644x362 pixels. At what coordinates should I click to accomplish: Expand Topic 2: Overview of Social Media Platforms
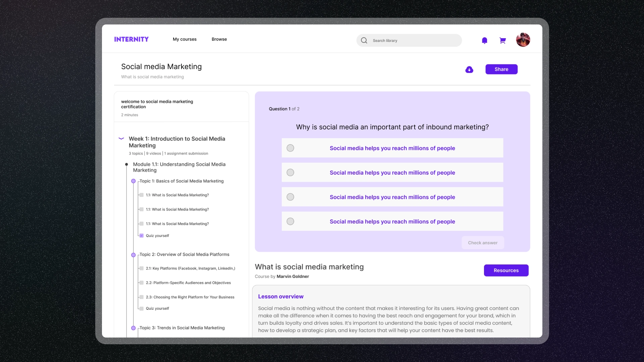pyautogui.click(x=184, y=255)
